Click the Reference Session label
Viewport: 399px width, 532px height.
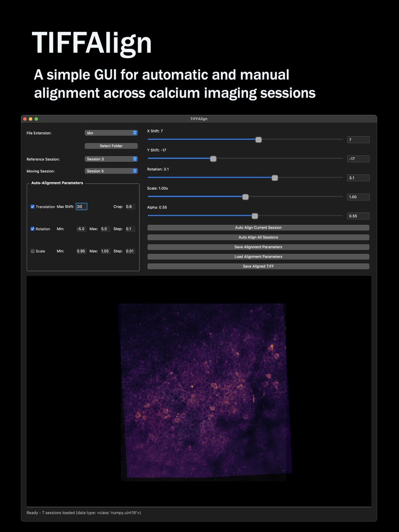[x=43, y=159]
